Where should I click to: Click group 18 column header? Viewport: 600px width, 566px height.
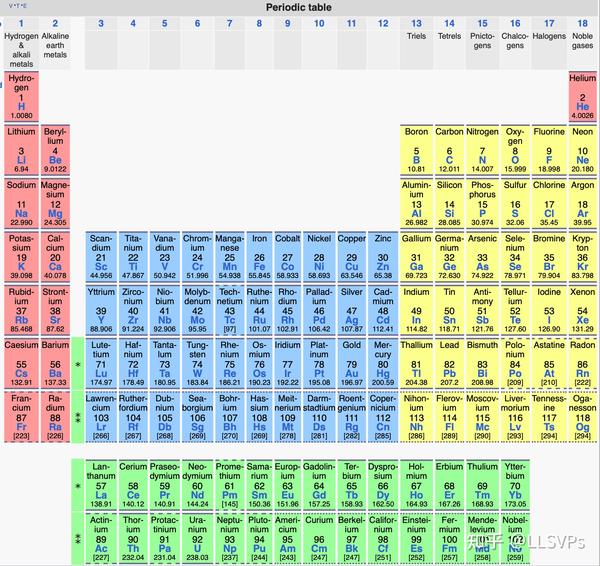coord(582,23)
